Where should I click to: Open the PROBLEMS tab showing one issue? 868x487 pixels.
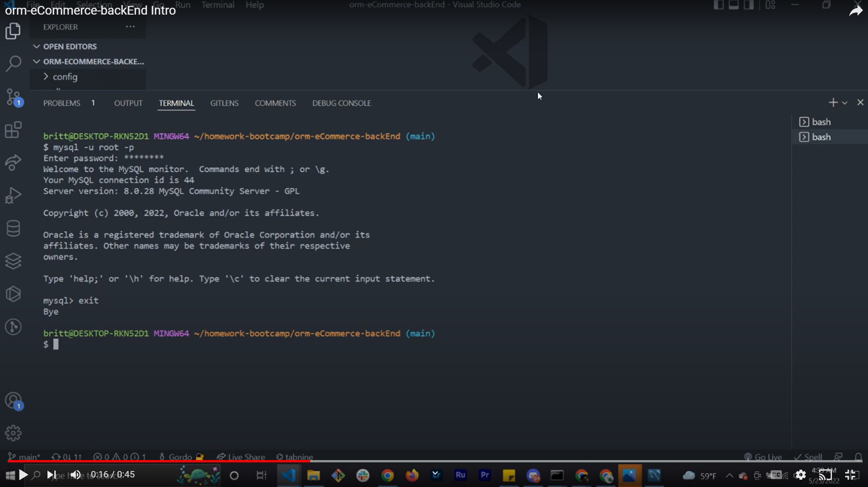click(62, 103)
